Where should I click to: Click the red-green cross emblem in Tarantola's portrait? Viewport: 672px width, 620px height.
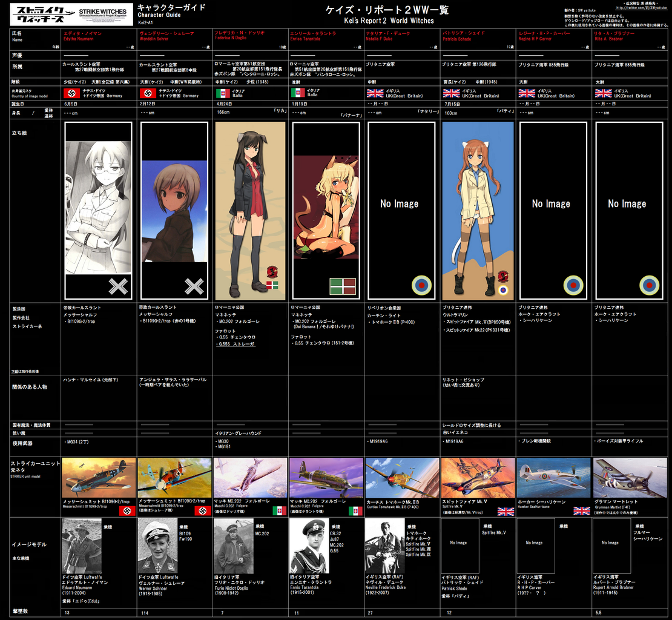pos(343,286)
